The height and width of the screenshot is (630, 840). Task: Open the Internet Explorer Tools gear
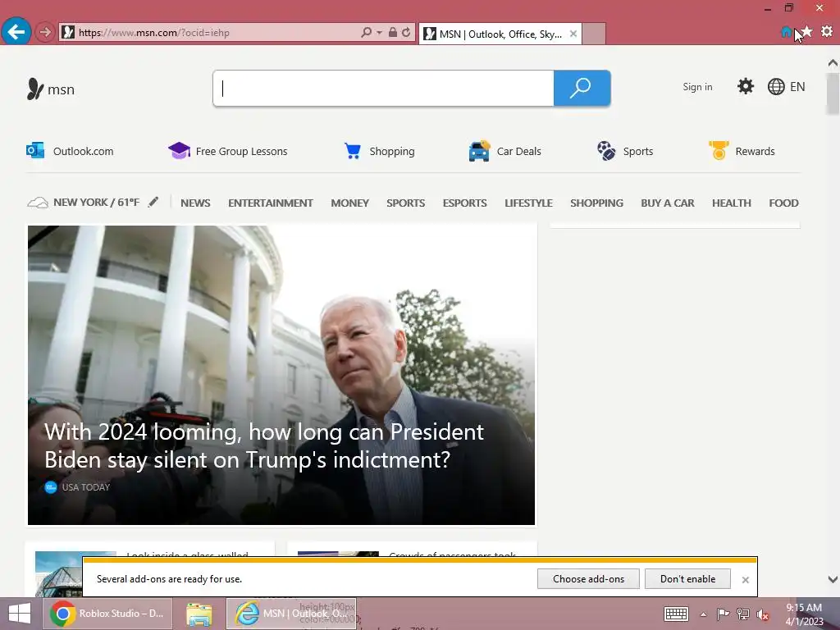coord(827,32)
